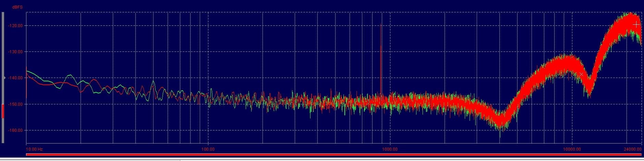
Task: Click the 10000.00 frequency axis label
Action: click(x=572, y=149)
